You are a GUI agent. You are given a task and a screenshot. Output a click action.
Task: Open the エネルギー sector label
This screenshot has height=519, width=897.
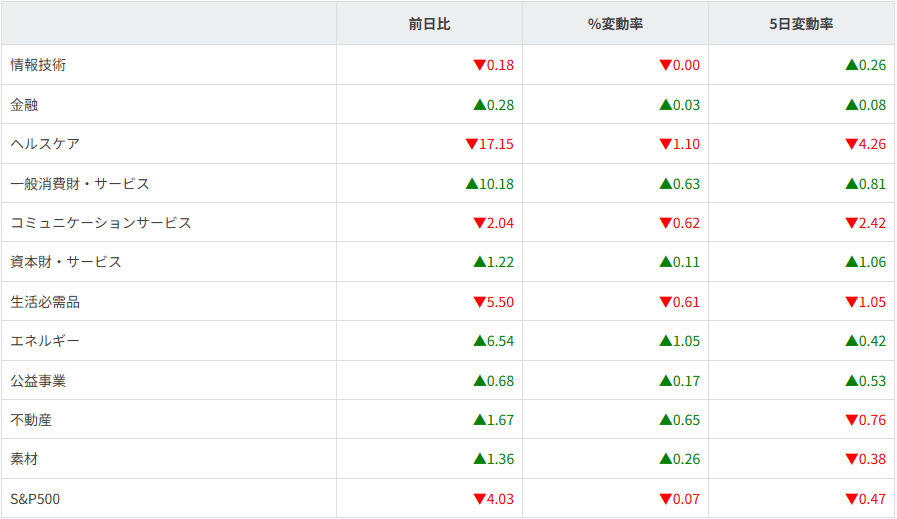pyautogui.click(x=45, y=341)
